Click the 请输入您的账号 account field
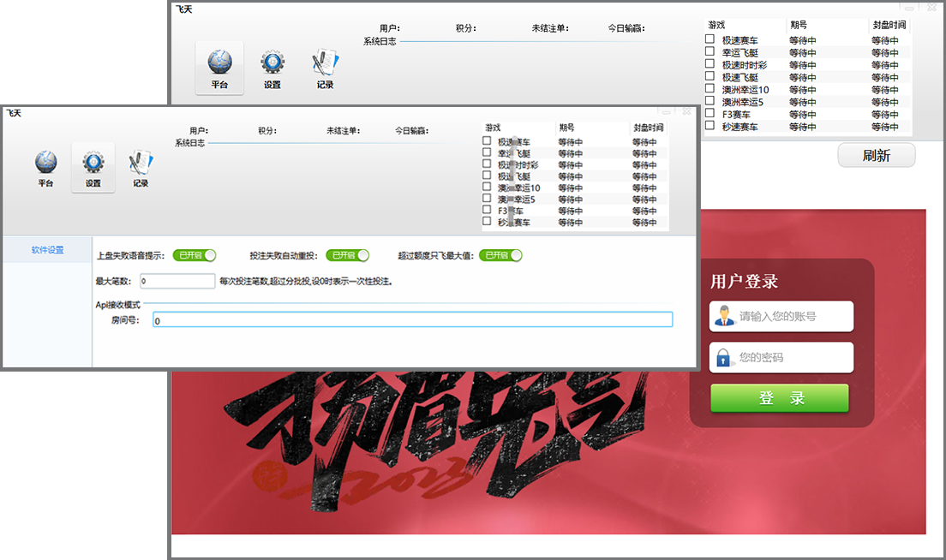This screenshot has width=946, height=560. pos(793,316)
